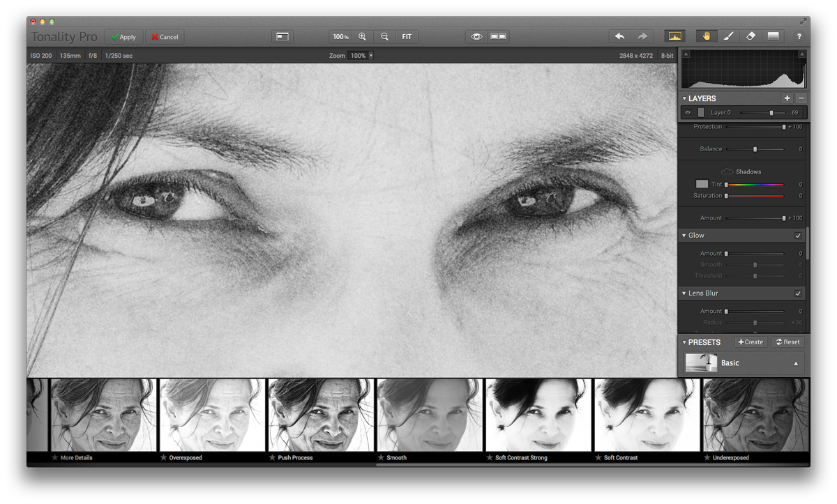
Task: Set zoom to 100% button
Action: click(x=340, y=36)
